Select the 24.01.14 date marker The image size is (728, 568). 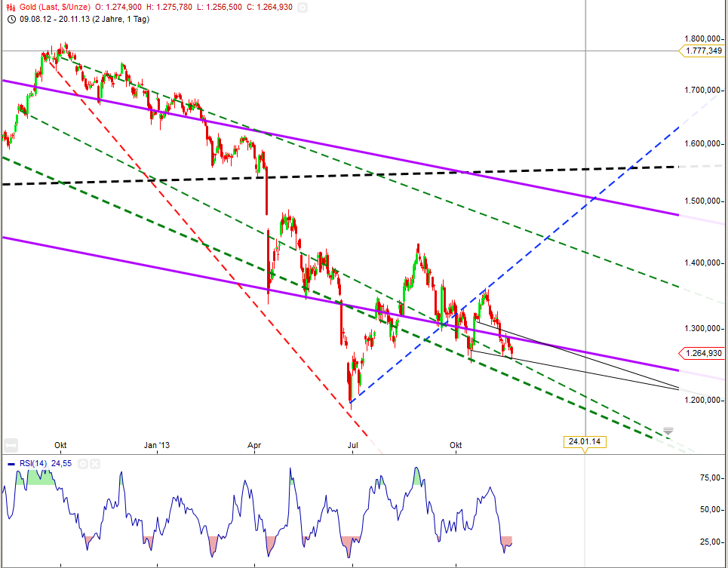[x=585, y=441]
